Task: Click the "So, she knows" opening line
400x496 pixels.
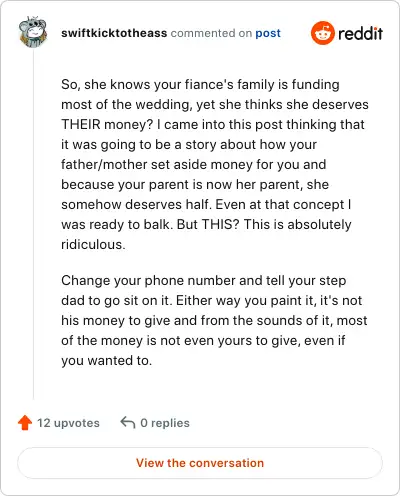Action: tap(200, 85)
